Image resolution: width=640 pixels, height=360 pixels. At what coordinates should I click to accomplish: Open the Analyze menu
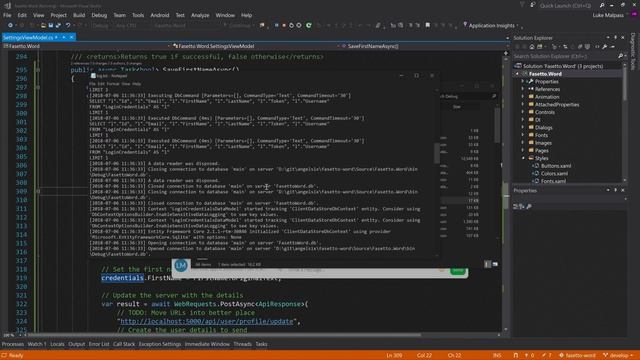tap(200, 15)
